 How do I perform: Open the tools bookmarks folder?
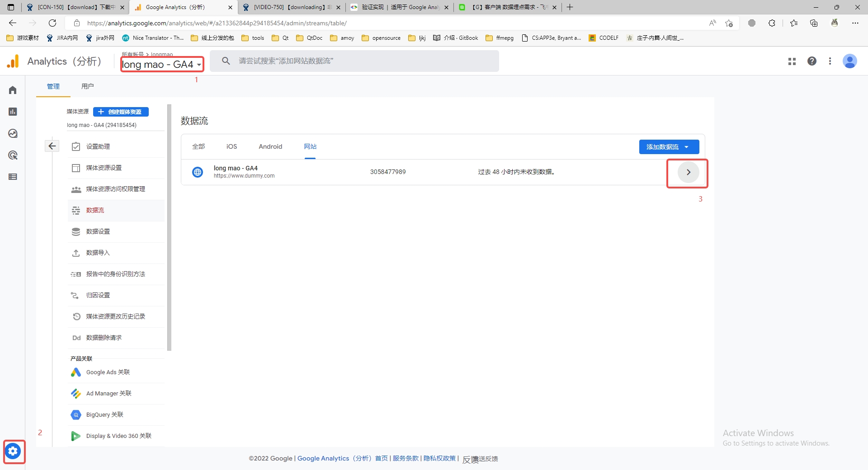coord(253,38)
